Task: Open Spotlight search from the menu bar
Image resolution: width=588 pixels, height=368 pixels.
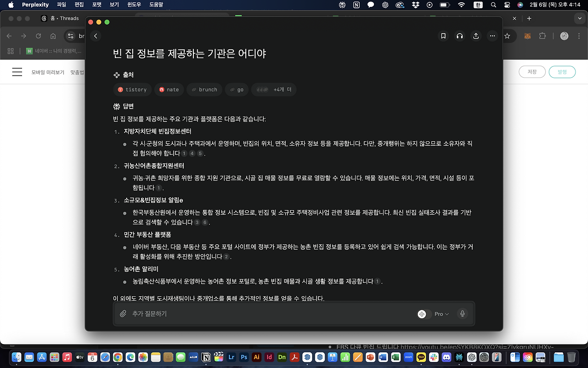Action: click(x=493, y=5)
